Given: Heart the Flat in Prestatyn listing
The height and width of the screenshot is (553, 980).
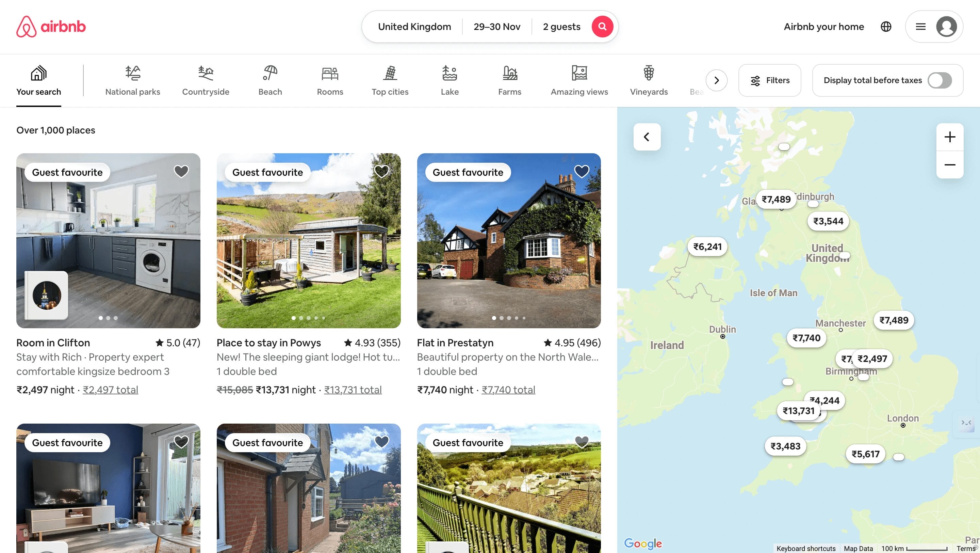Looking at the screenshot, I should click(581, 172).
